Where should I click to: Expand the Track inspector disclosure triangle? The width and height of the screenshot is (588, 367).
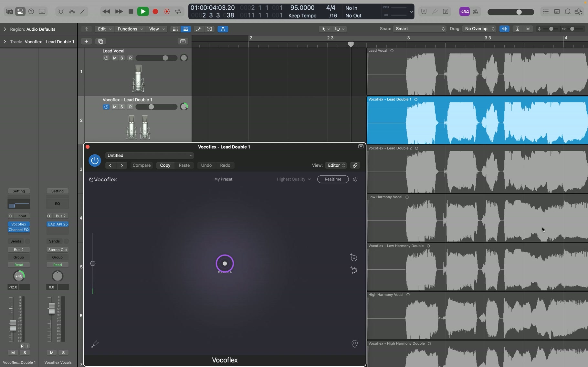(5, 42)
